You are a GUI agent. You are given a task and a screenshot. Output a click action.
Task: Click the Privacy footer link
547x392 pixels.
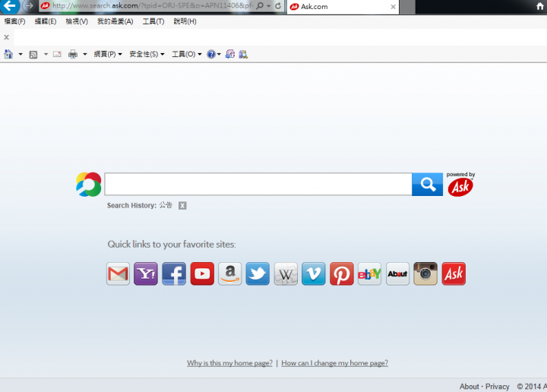498,387
